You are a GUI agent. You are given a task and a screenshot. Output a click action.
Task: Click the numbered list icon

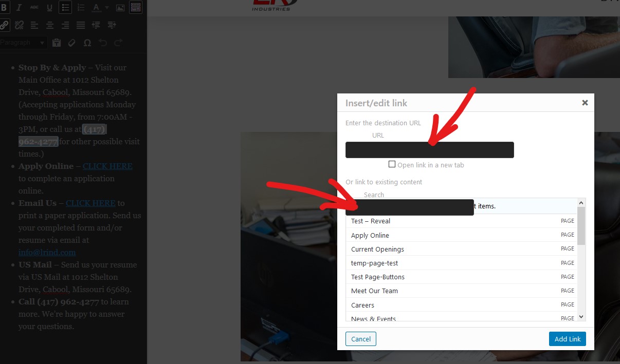[81, 8]
